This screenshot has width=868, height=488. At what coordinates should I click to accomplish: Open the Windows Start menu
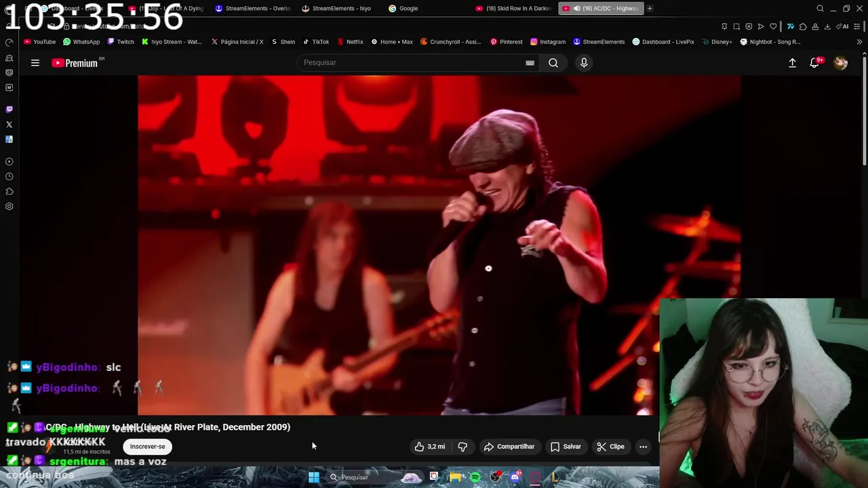coord(314,477)
